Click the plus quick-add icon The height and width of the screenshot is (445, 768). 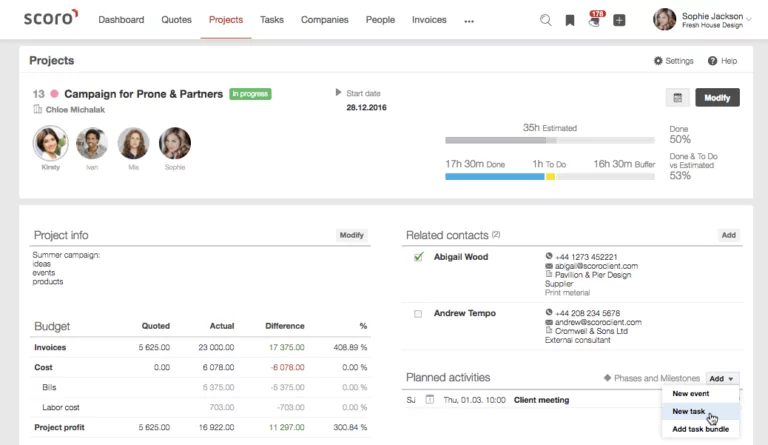[x=619, y=20]
